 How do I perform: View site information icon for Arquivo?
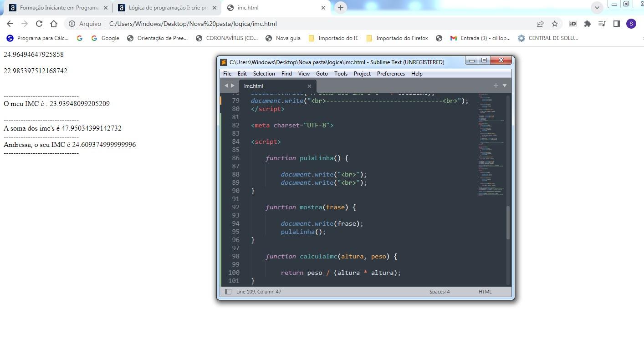point(72,24)
